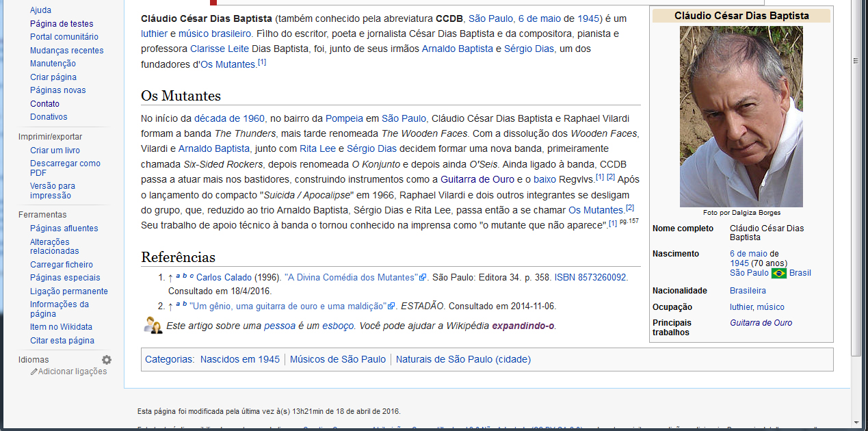This screenshot has height=431, width=868.
Task: Click external link icon after "A Divina Comédia dos Mutantes"
Action: 423,278
